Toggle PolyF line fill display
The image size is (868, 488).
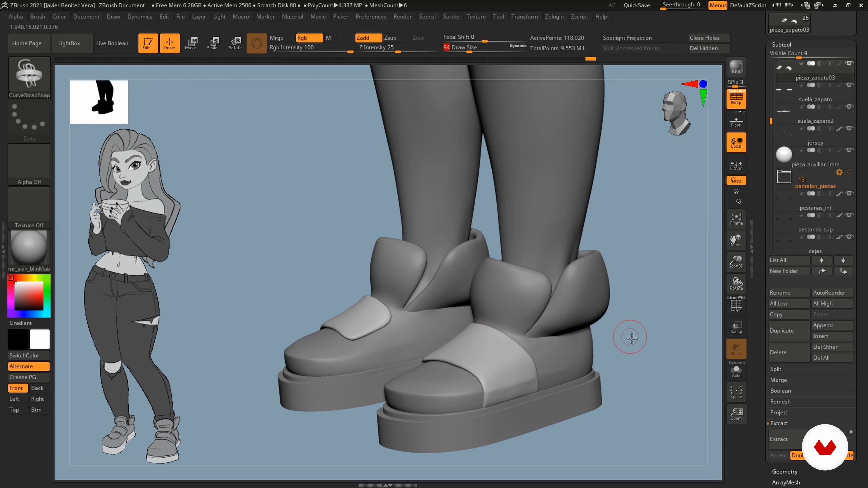pos(736,305)
